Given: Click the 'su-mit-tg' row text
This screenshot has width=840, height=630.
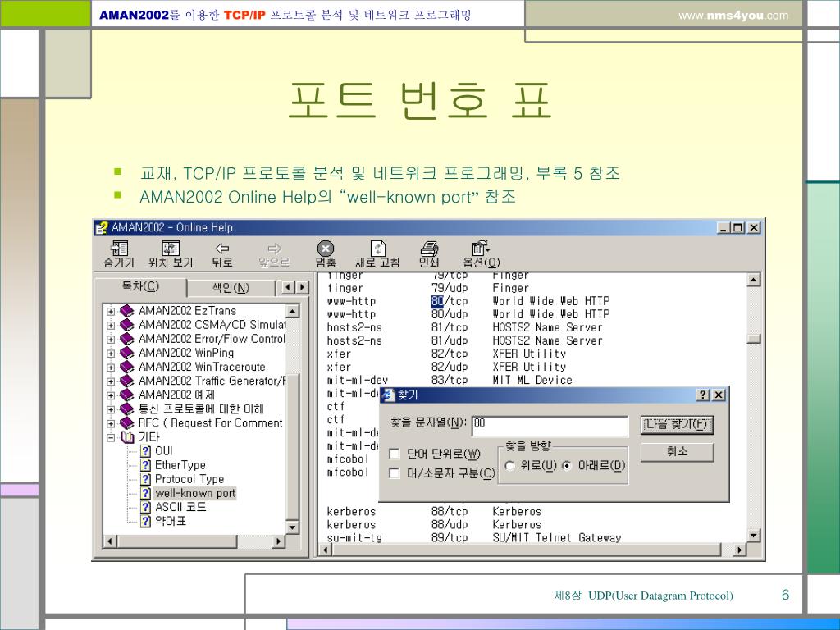Looking at the screenshot, I should (x=354, y=537).
